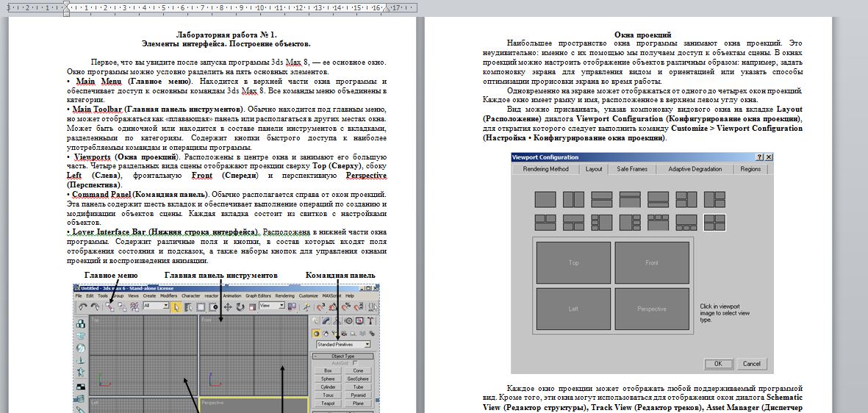Screen dimensions: 868x413
Task: Click the Modifiers menu in the 3ds max image
Action: pos(168,295)
